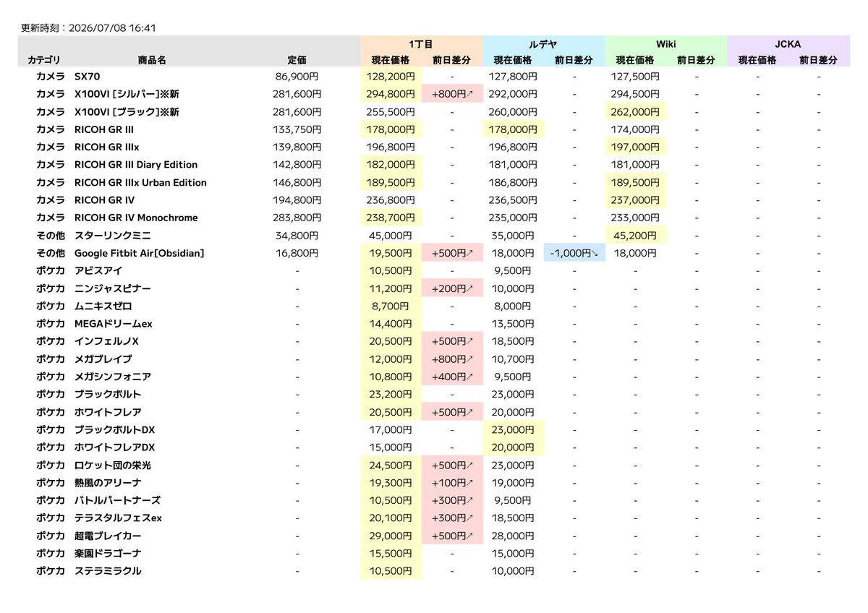Screen dimensions: 868x613
Task: Click 24,500円 price for ロケット団の栄光
Action: tap(391, 466)
